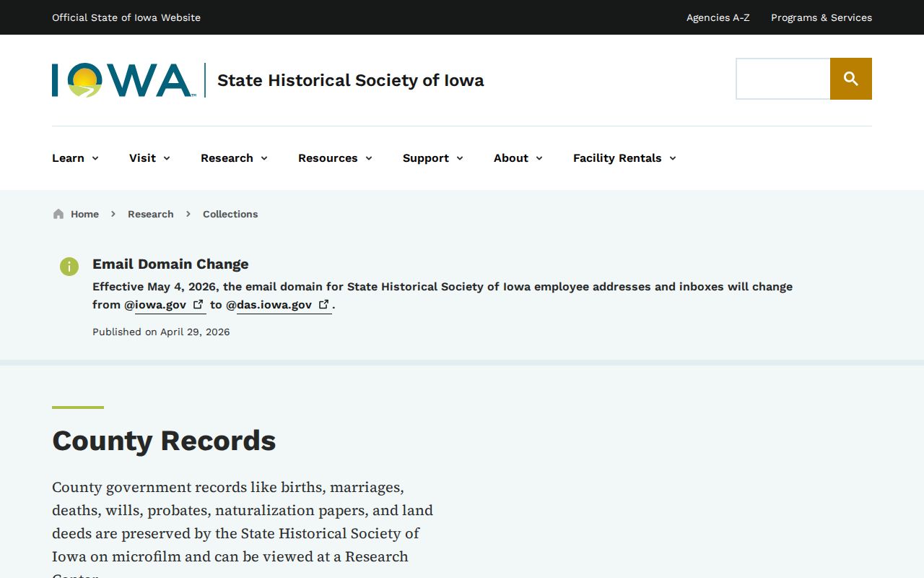Viewport: 924px width, 578px height.
Task: Open the Visit navigation item
Action: click(x=142, y=158)
